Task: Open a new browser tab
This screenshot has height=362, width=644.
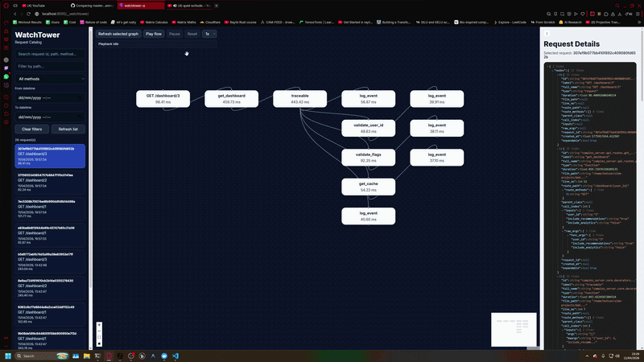Action: 217,6
